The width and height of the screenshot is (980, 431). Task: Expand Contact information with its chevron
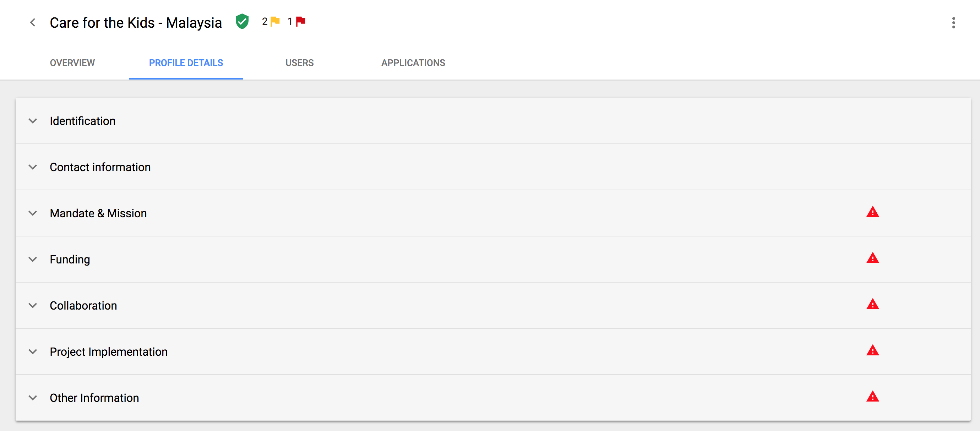(x=33, y=167)
